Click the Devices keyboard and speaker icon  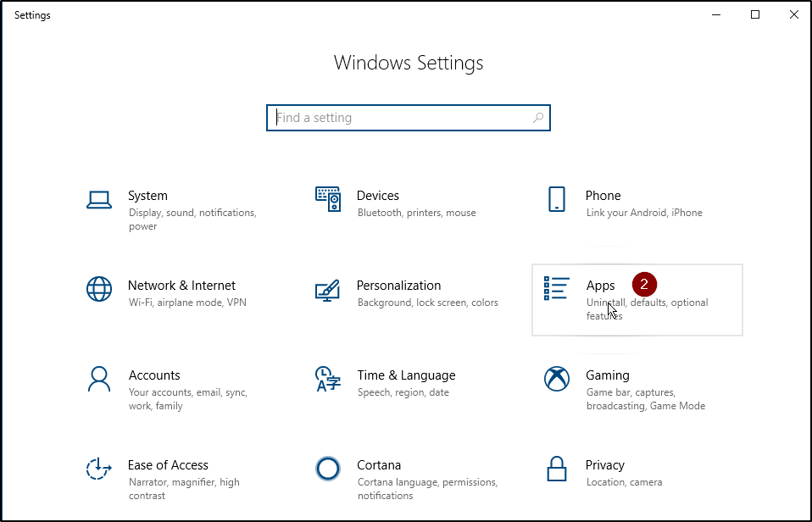coord(328,199)
